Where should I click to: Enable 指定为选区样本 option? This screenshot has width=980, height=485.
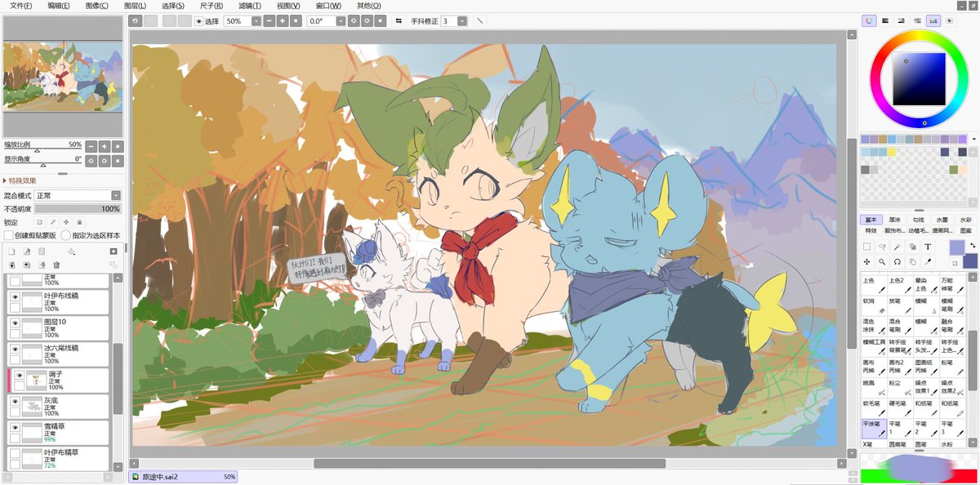coord(66,235)
